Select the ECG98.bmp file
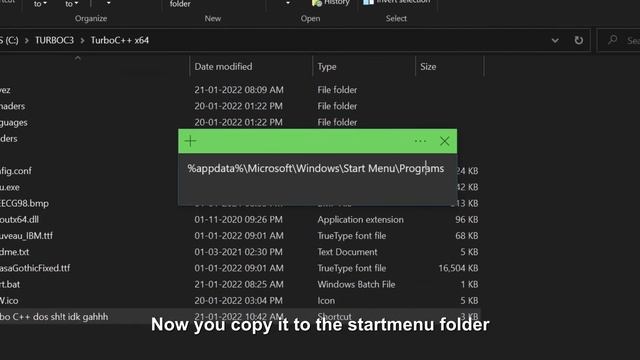The image size is (640, 360). coord(24,203)
